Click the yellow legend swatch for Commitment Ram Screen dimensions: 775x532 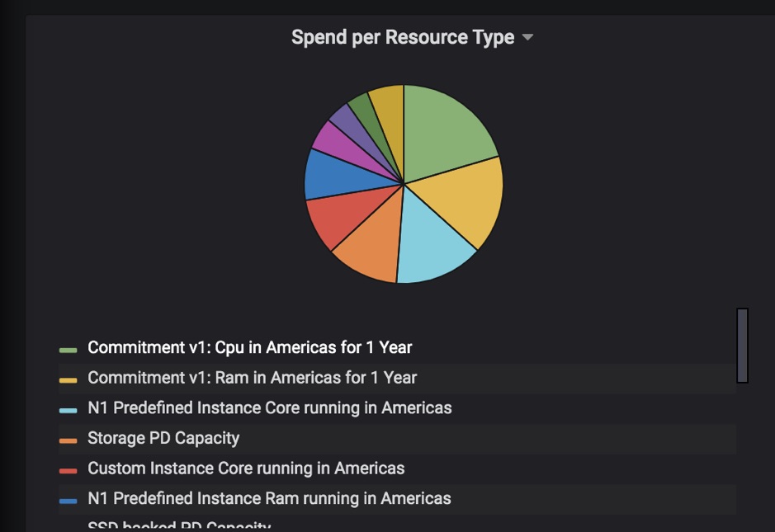pos(68,379)
